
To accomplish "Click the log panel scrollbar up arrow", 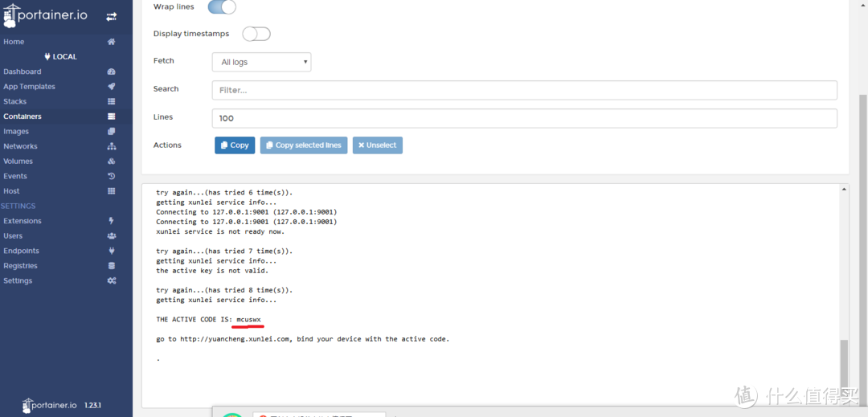I will 844,189.
